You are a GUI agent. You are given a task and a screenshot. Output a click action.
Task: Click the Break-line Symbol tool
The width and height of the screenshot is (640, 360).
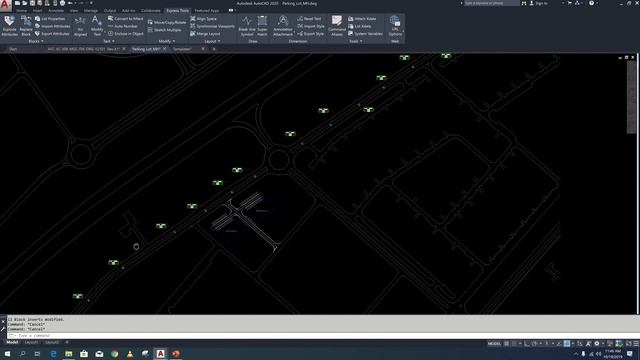247,26
